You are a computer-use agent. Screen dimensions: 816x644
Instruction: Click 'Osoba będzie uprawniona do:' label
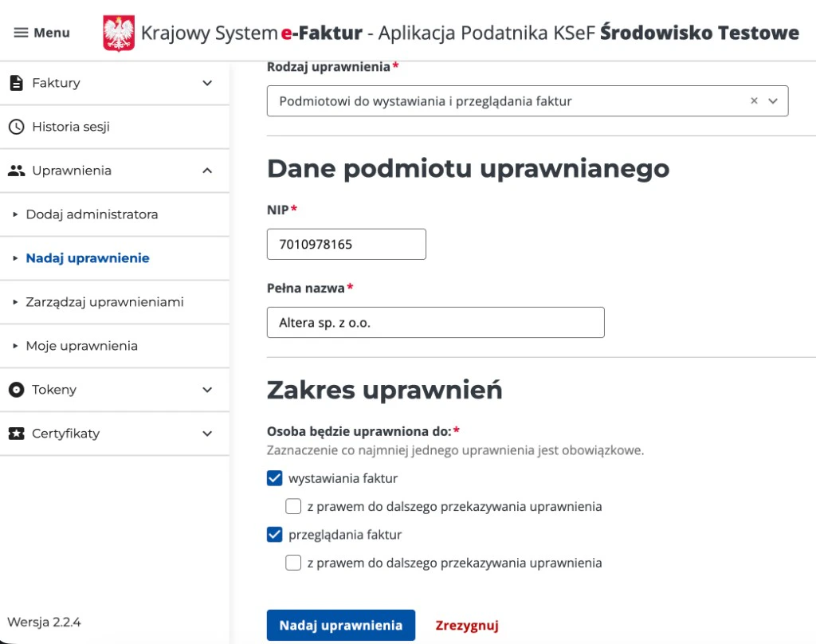[x=359, y=431]
